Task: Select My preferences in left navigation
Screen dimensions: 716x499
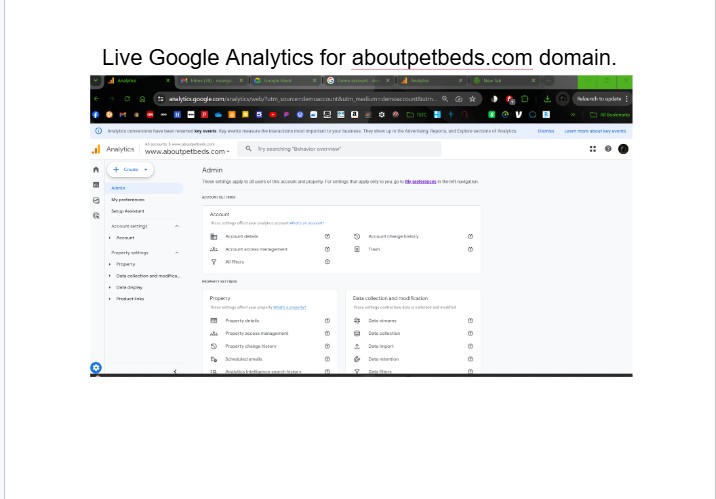Action: (128, 199)
